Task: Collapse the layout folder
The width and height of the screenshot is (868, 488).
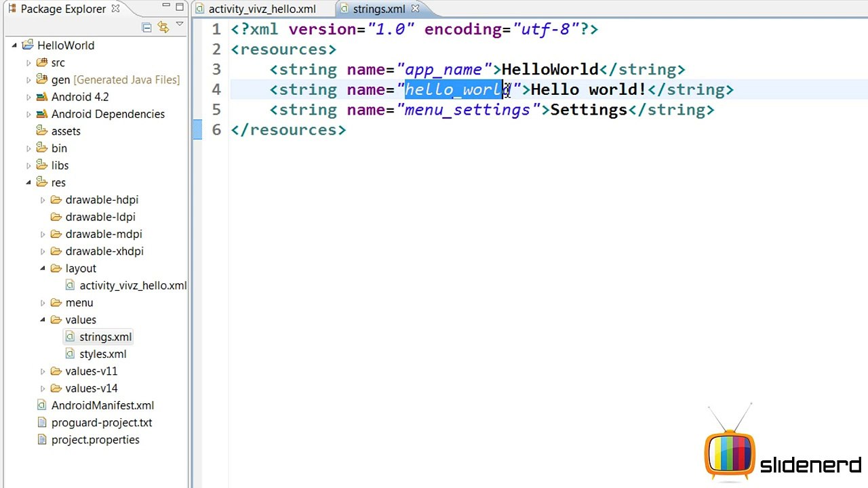Action: click(x=43, y=268)
